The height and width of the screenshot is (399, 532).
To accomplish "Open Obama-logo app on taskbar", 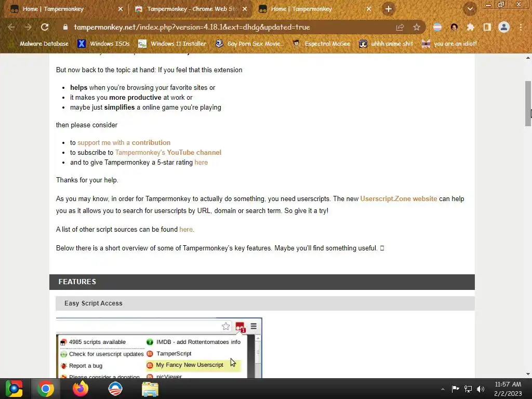I will 115,389.
